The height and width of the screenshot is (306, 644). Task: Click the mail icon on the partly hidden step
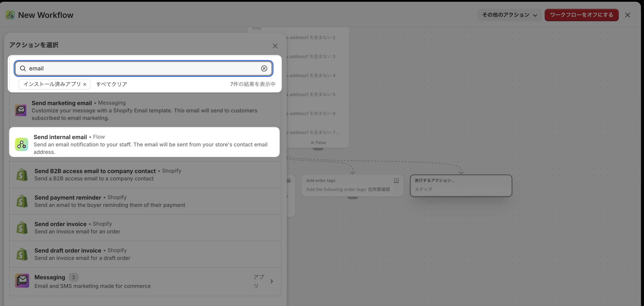pos(288,181)
